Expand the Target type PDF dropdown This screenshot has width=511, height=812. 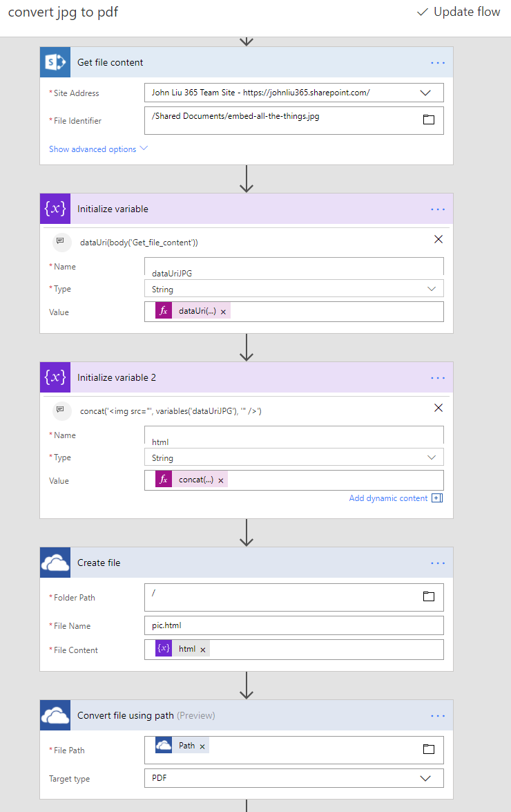pyautogui.click(x=425, y=778)
